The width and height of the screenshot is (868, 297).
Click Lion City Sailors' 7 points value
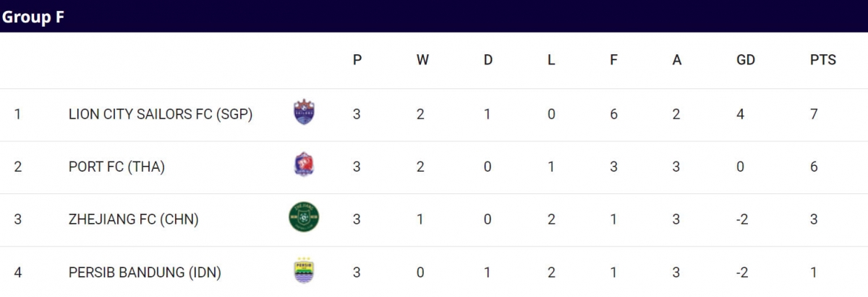point(814,114)
